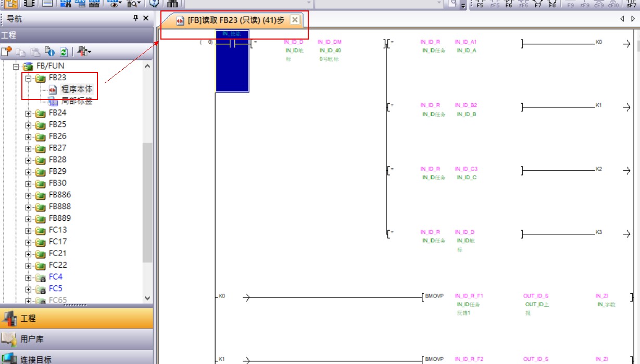Expand the FC13 tree node
The image size is (640, 364).
tap(29, 230)
